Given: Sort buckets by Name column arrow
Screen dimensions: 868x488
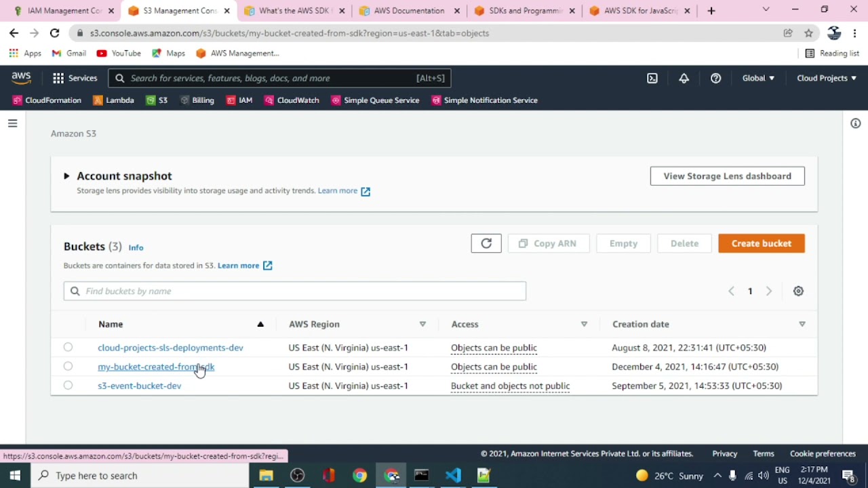Looking at the screenshot, I should click(260, 324).
